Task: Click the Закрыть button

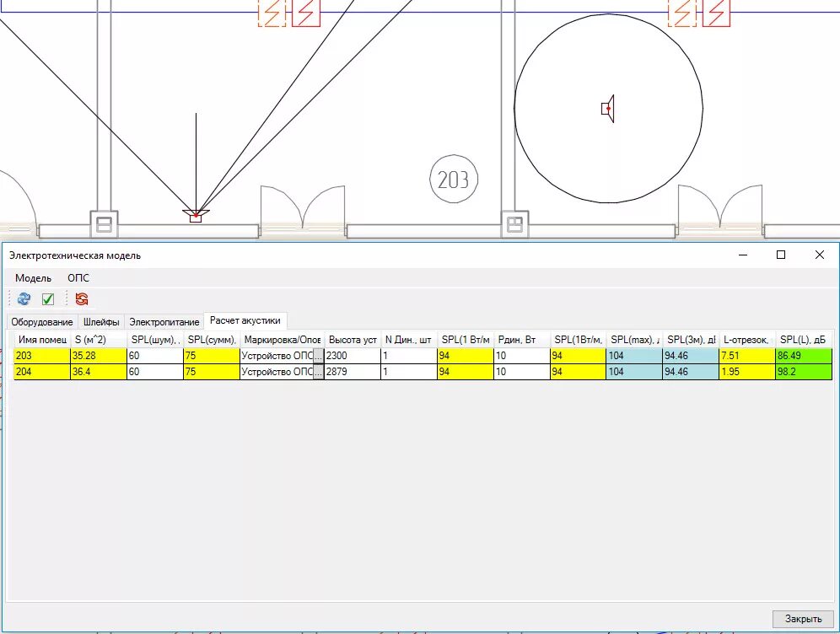Action: (x=803, y=619)
